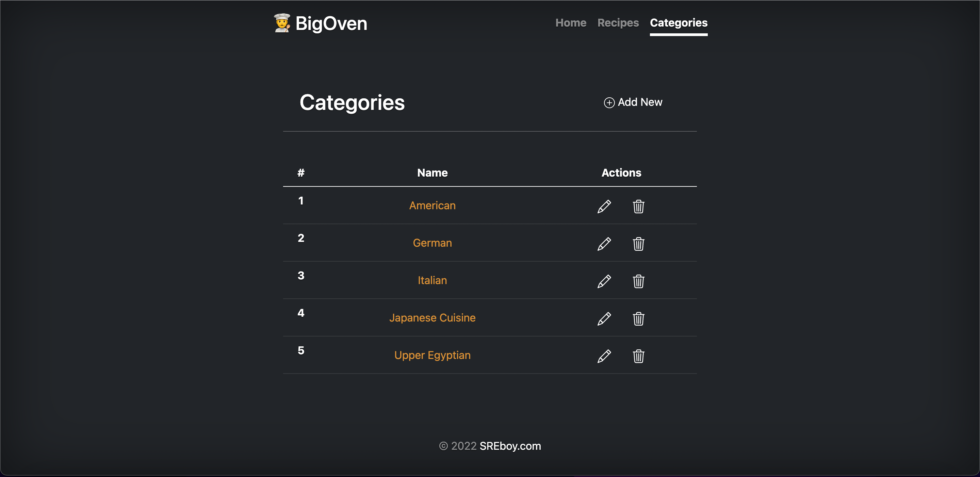Open the American category link

(432, 205)
